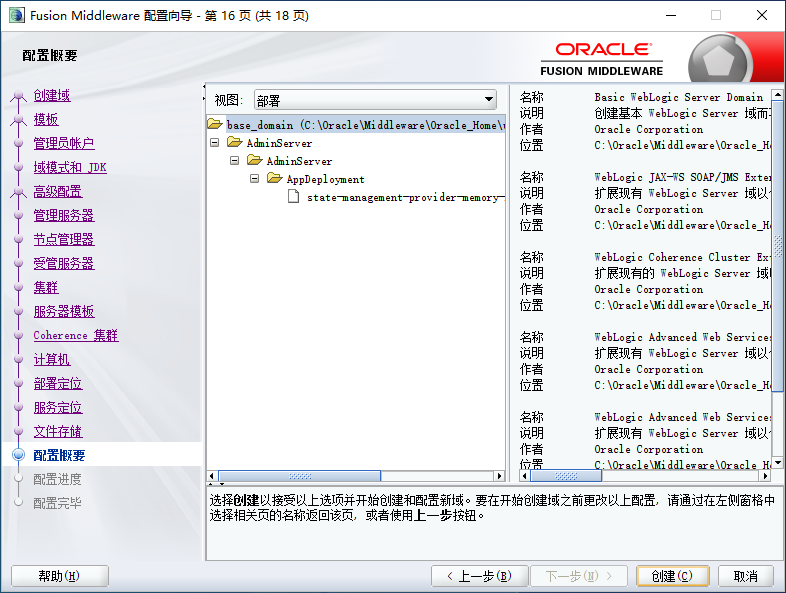Click the details pane horizontal scrollbar thumb
Screen dimensions: 786x593
[566, 476]
